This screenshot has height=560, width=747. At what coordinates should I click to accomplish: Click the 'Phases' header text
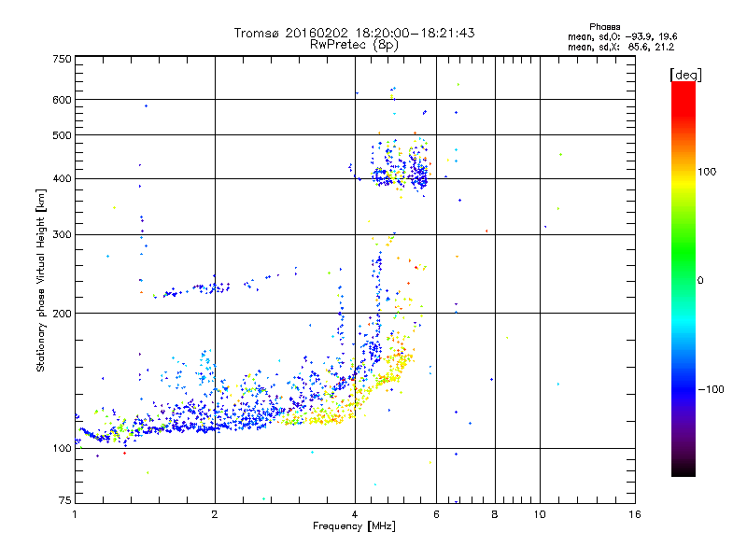pos(604,27)
